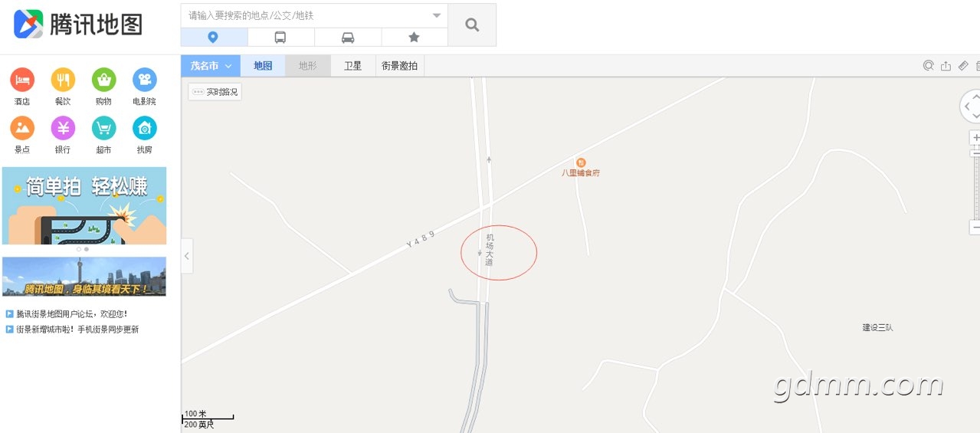Open the 餐饮 dining category icon

tap(63, 79)
